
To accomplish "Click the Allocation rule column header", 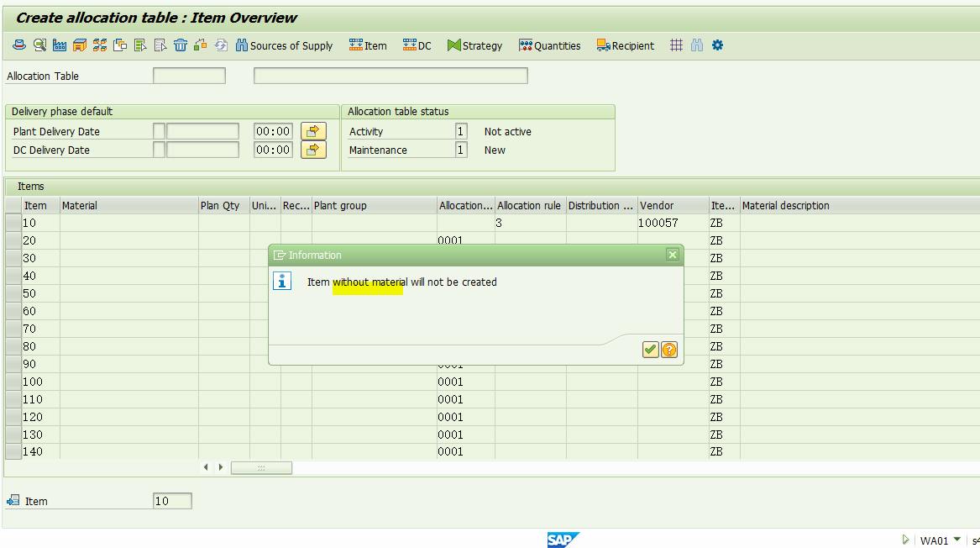I will [531, 205].
